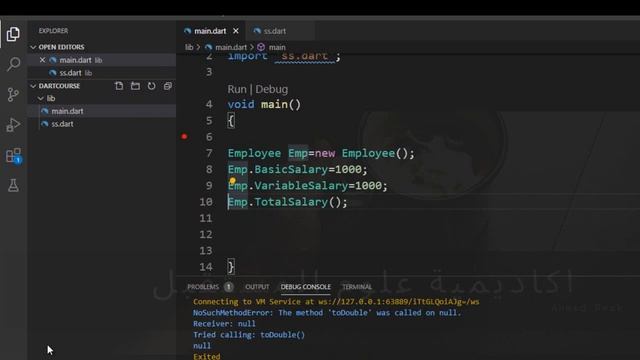Create a new file in DARTCOURSE

click(119, 86)
